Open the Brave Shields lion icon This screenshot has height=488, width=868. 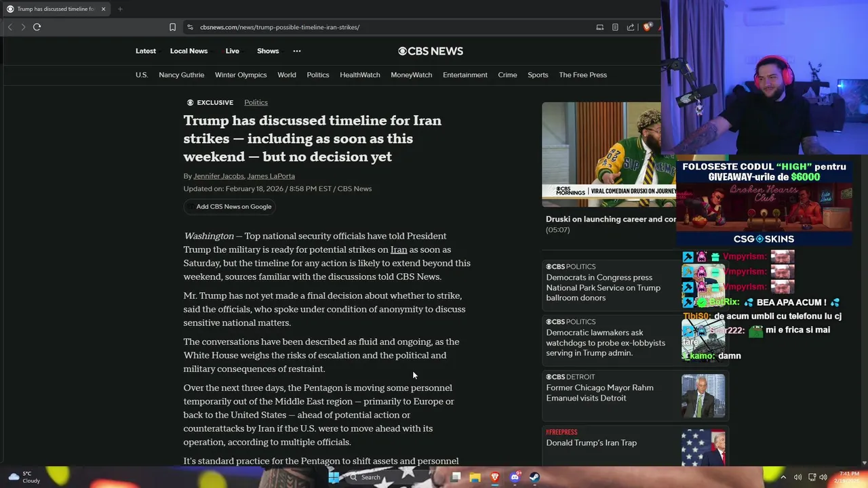pos(648,27)
